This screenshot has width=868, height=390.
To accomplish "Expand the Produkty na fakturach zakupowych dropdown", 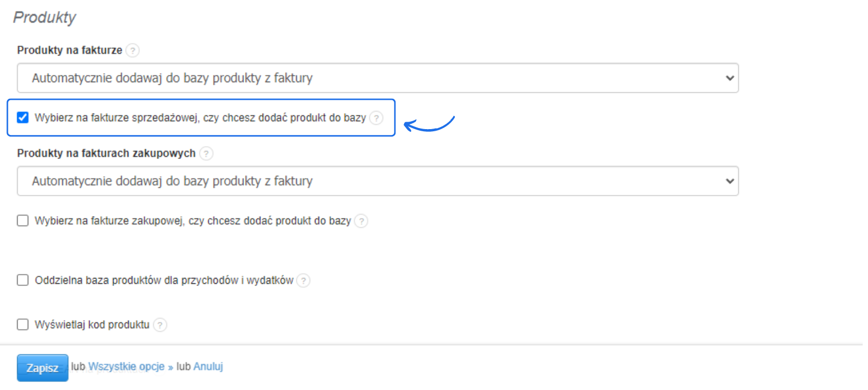I will (377, 181).
